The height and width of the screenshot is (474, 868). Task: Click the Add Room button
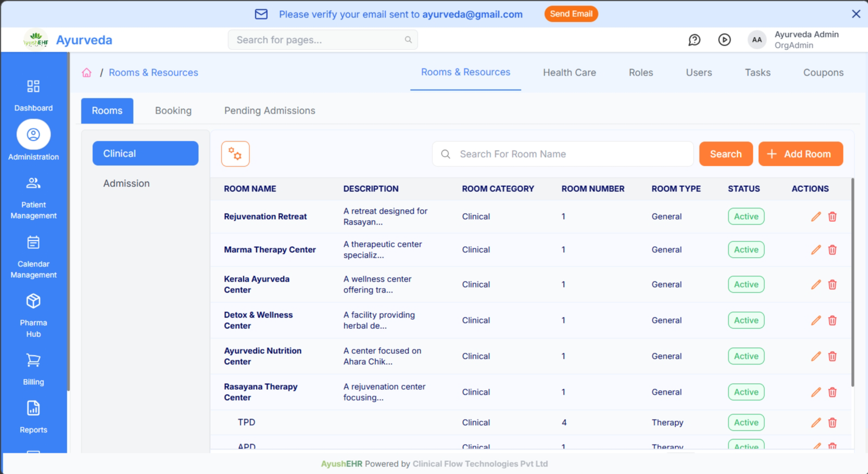pos(801,154)
